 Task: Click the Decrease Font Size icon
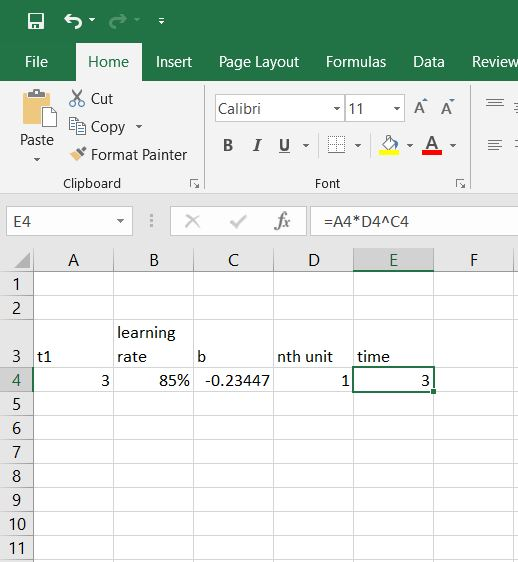tap(447, 107)
